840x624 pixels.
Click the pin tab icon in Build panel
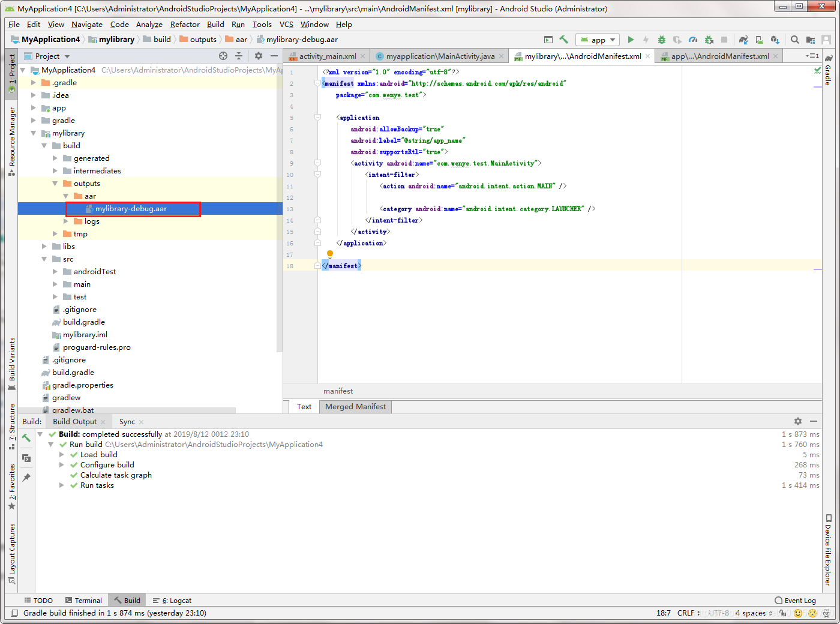(x=26, y=478)
